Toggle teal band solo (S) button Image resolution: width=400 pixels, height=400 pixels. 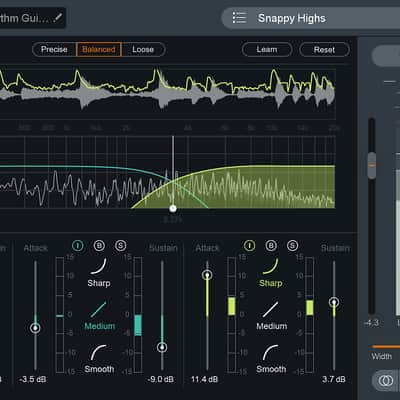click(120, 246)
